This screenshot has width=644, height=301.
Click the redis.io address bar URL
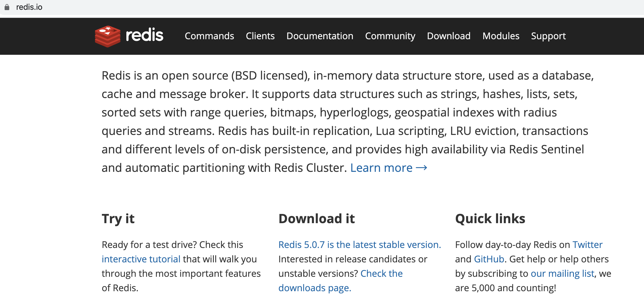pyautogui.click(x=29, y=7)
